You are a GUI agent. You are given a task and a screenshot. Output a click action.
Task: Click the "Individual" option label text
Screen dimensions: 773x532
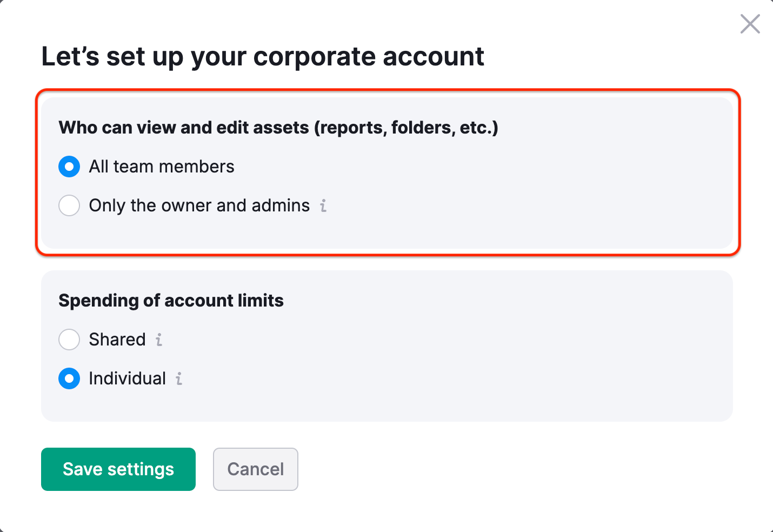tap(127, 378)
